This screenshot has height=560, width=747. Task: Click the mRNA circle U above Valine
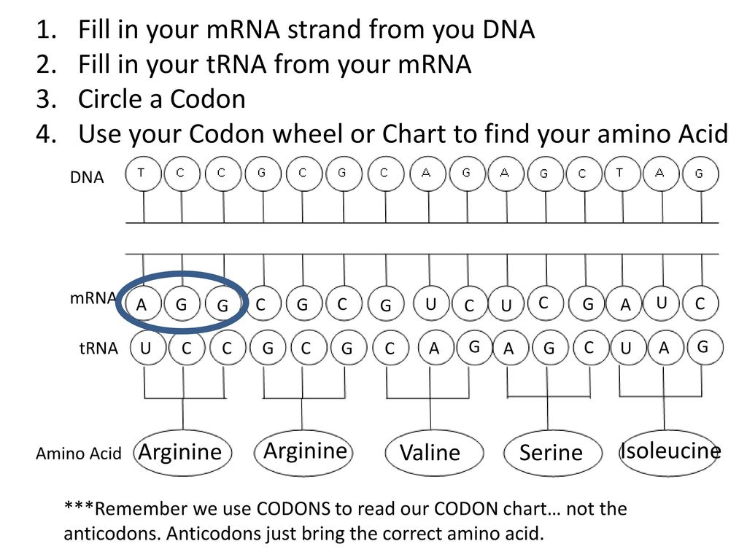(x=431, y=303)
